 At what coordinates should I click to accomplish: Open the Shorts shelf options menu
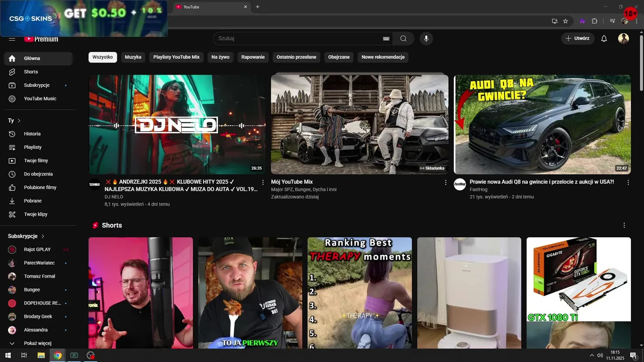pos(624,225)
